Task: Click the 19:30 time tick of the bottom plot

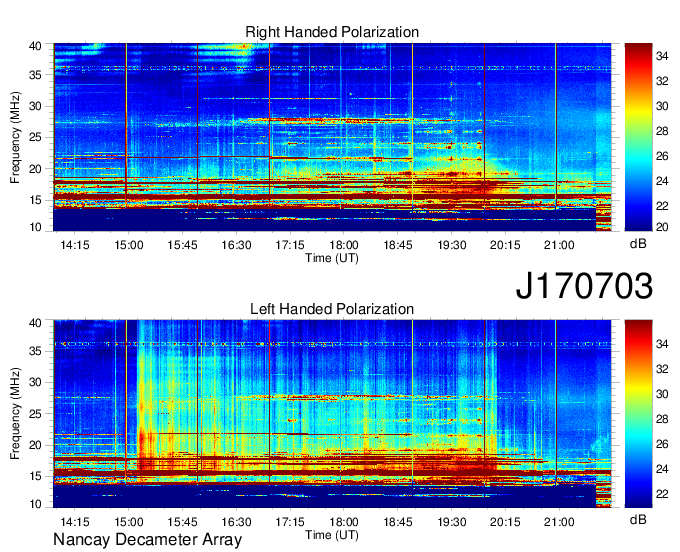Action: coord(451,522)
